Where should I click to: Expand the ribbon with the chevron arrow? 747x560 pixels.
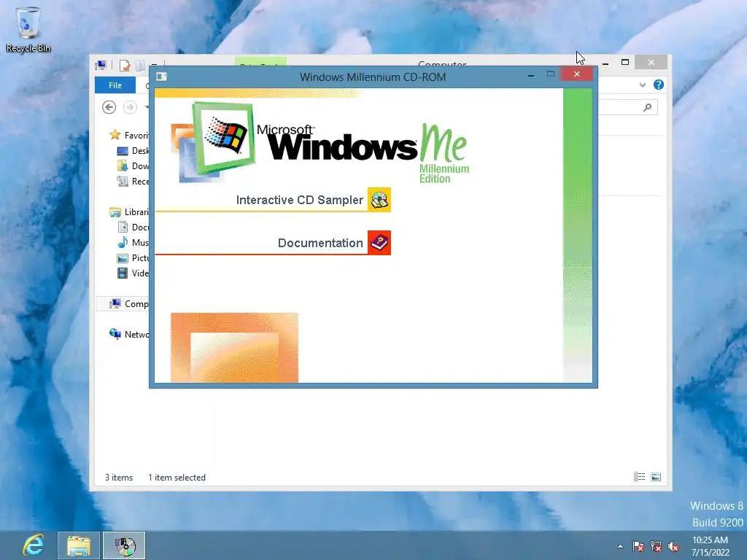click(x=642, y=85)
